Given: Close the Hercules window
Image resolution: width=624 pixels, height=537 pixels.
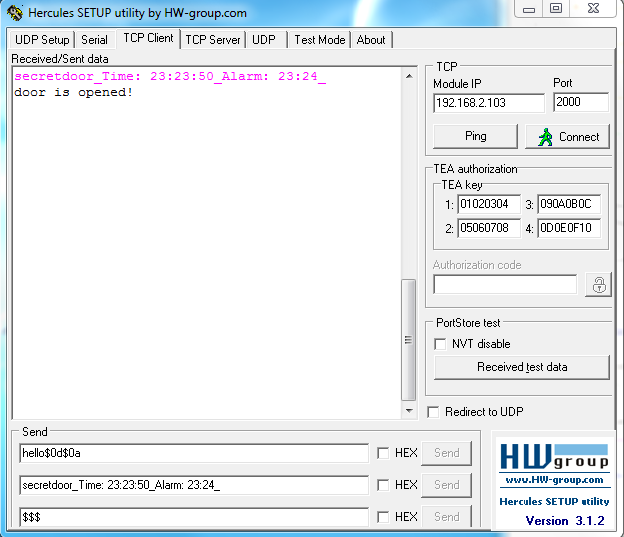Looking at the screenshot, I should (x=593, y=9).
